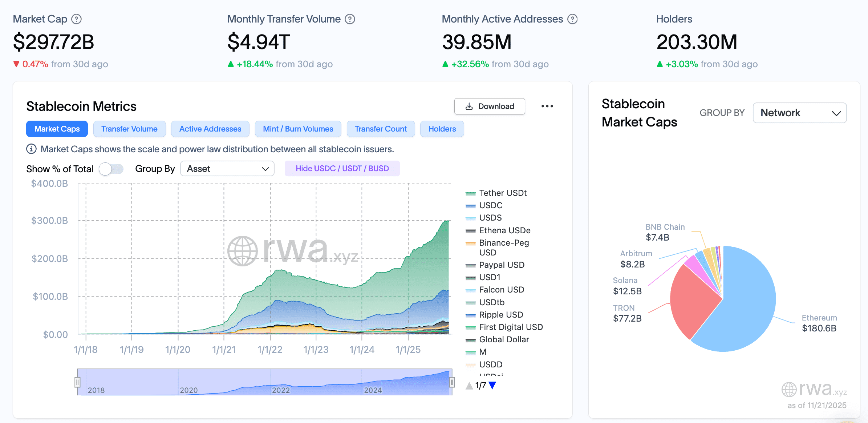
Task: Open the Group By Asset dropdown
Action: tap(227, 169)
